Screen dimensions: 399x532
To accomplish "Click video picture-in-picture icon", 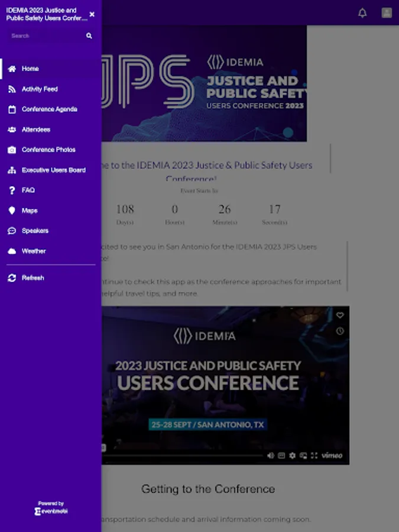I will pyautogui.click(x=303, y=455).
